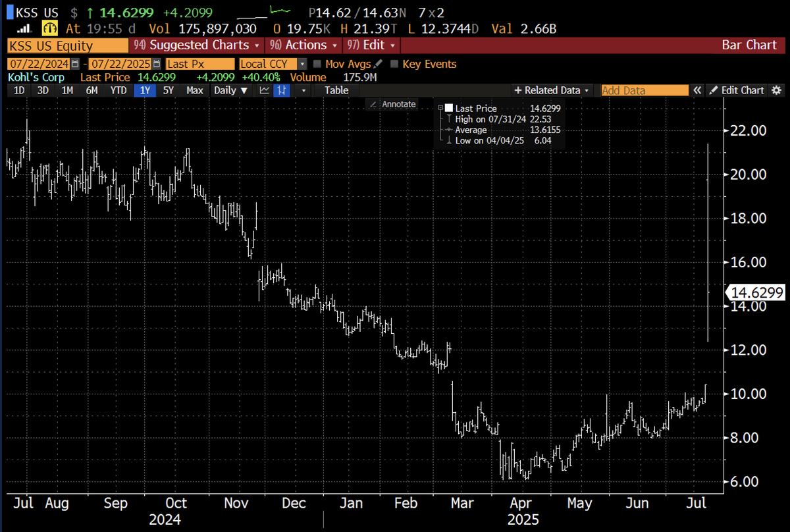
Task: Open the Local CCY currency dropdown arrow
Action: (302, 65)
